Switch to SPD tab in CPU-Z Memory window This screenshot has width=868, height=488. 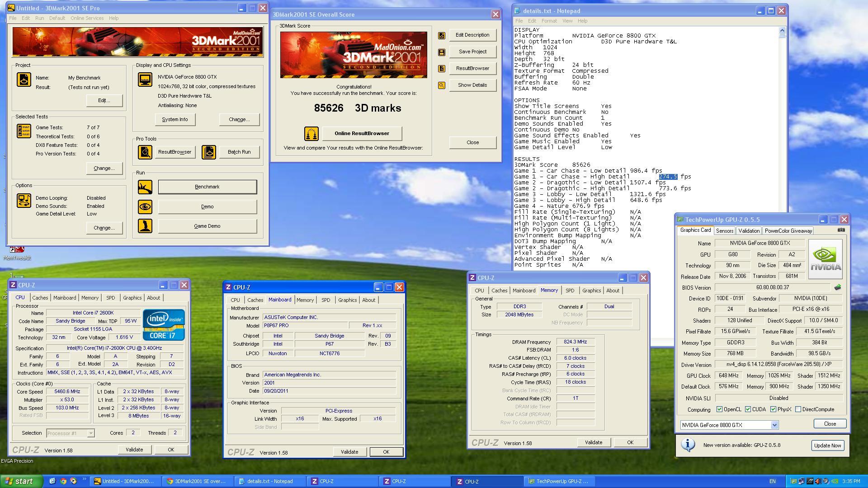[570, 291]
